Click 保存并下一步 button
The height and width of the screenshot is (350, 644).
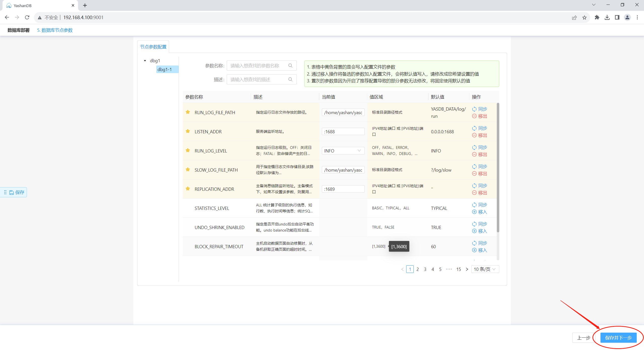click(618, 338)
